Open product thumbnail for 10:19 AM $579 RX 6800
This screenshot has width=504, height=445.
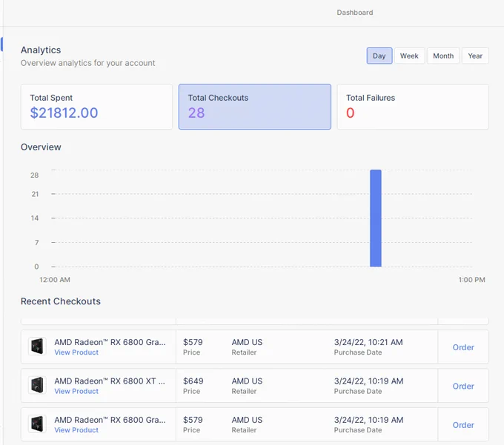coord(37,424)
